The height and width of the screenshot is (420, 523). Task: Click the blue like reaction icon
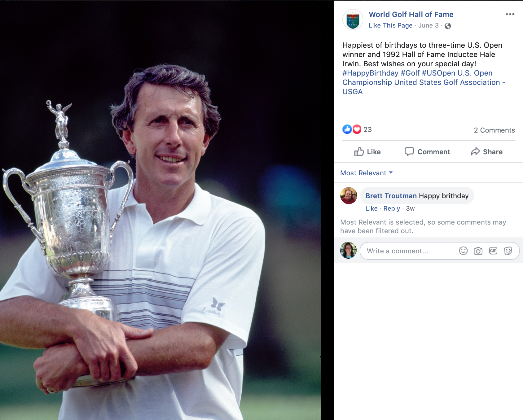pyautogui.click(x=347, y=129)
